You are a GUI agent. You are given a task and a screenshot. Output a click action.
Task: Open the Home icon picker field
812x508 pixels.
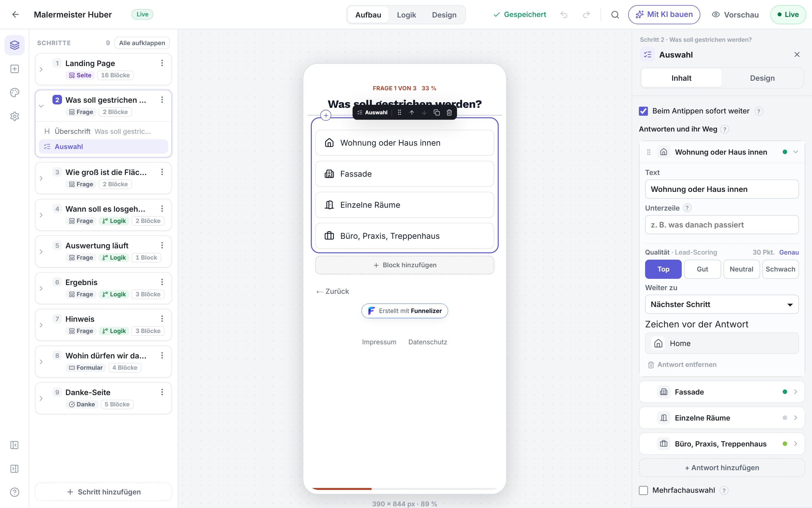click(x=722, y=343)
